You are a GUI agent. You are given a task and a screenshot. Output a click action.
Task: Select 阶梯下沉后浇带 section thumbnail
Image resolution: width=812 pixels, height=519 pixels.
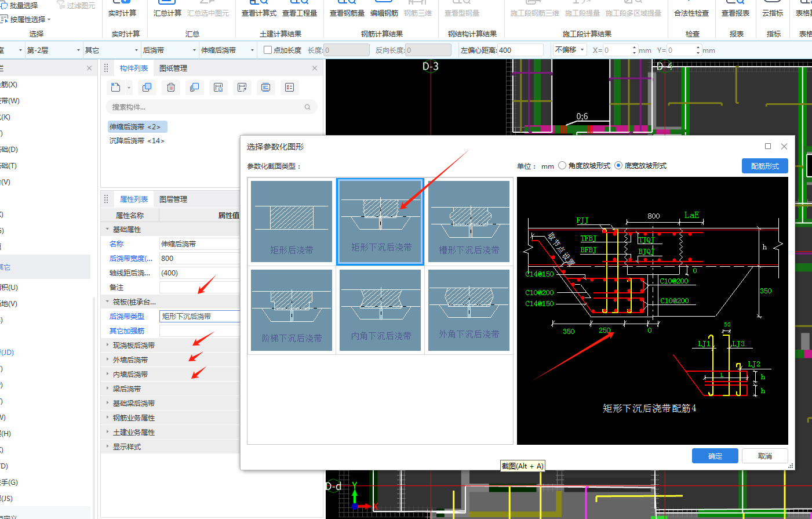pos(292,310)
